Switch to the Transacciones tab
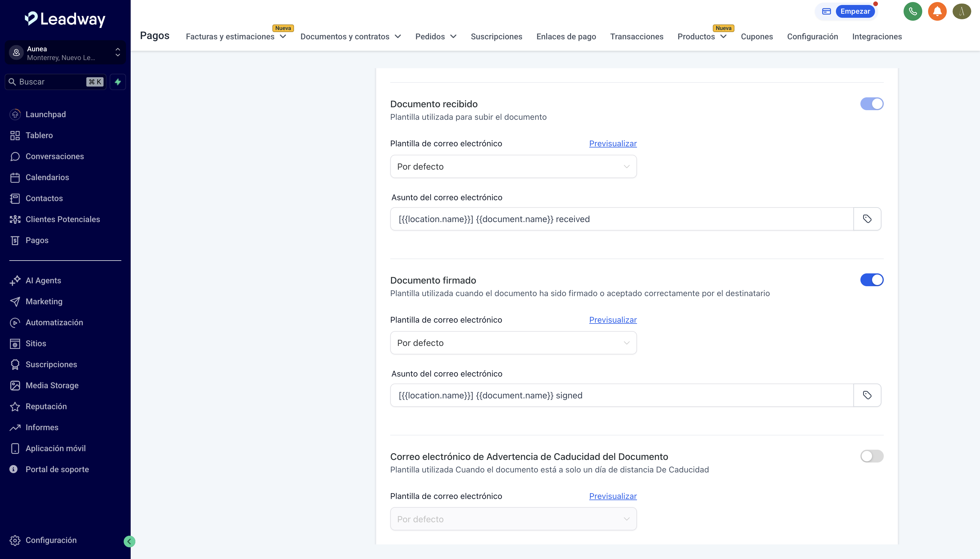Image resolution: width=980 pixels, height=559 pixels. pyautogui.click(x=636, y=36)
